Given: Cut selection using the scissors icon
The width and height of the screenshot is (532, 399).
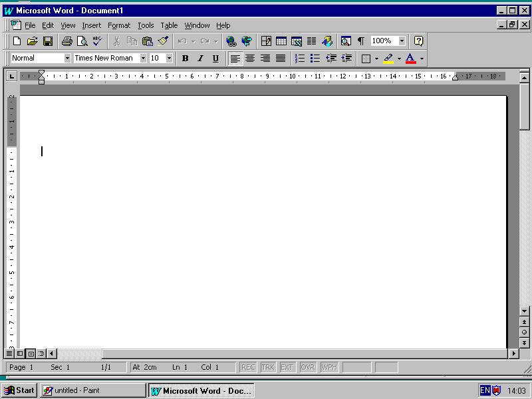Looking at the screenshot, I should coord(117,41).
